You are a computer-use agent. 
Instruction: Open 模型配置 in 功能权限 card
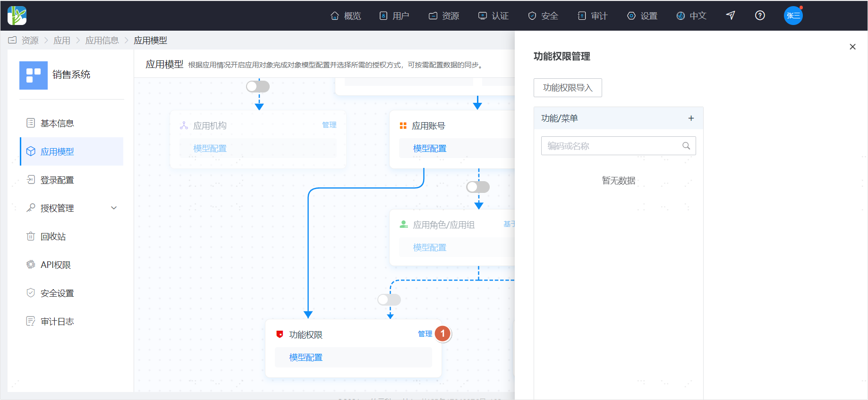[306, 358]
